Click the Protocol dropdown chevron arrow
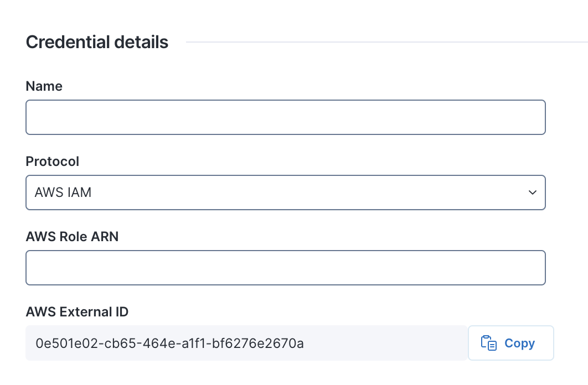 pos(532,192)
